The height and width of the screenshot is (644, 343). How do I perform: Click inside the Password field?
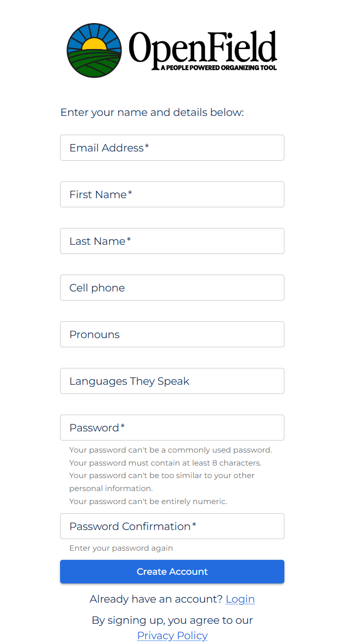click(172, 428)
